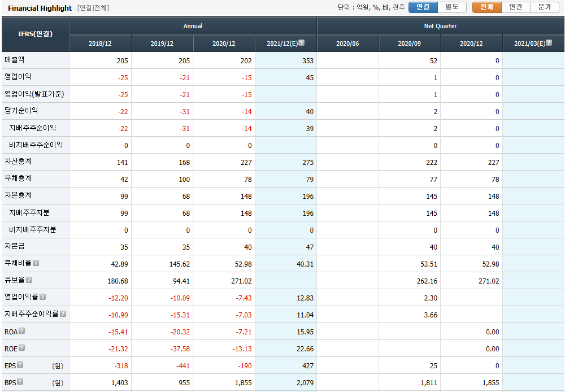
Task: Click the 비지배주주지분 row label
Action: click(33, 229)
